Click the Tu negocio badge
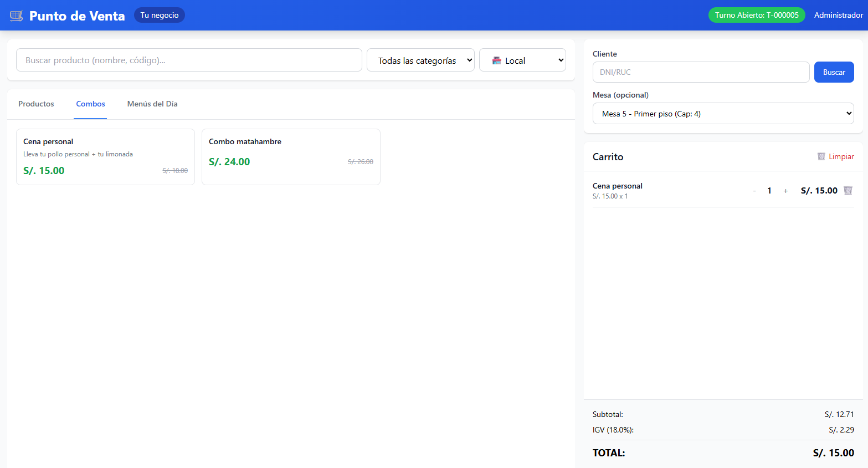Screen dimensions: 868x468 click(x=160, y=15)
